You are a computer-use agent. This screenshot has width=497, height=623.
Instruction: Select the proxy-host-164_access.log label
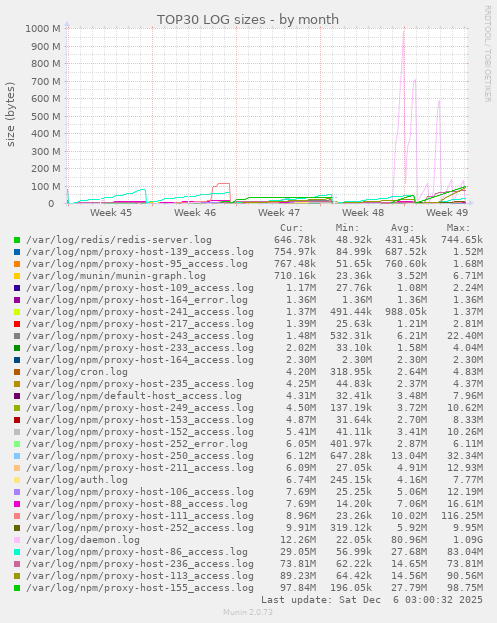[x=140, y=360]
